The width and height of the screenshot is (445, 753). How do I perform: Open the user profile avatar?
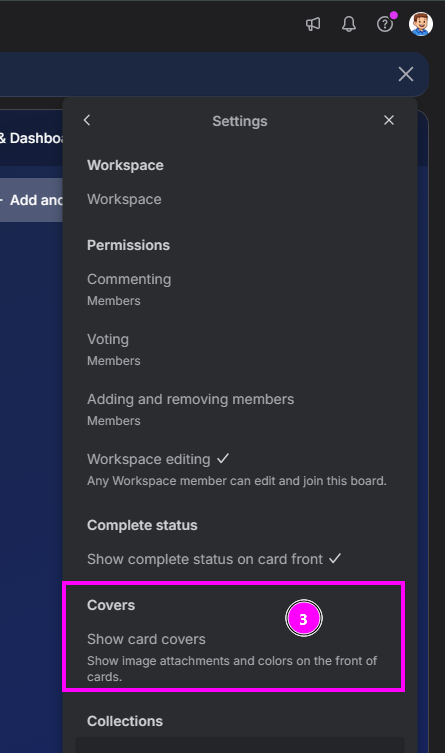(x=421, y=24)
